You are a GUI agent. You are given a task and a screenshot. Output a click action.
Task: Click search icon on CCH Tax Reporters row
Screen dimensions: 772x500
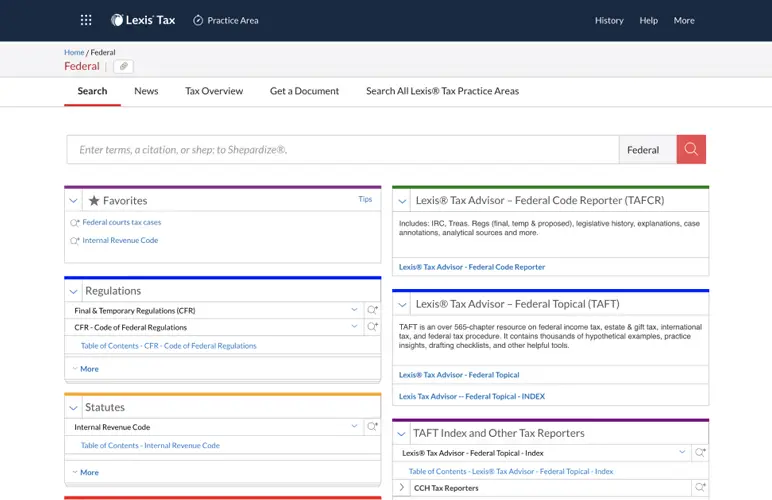[x=700, y=488]
